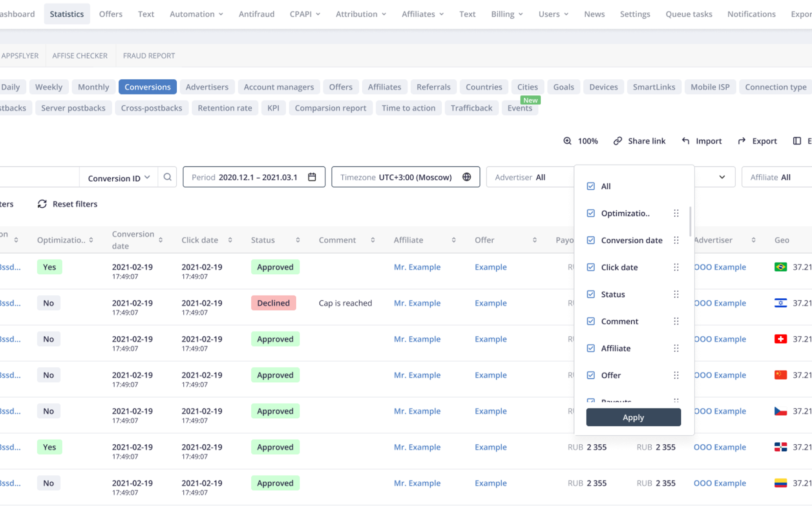The image size is (812, 508).
Task: Open the calendar icon in Period field
Action: [x=312, y=177]
